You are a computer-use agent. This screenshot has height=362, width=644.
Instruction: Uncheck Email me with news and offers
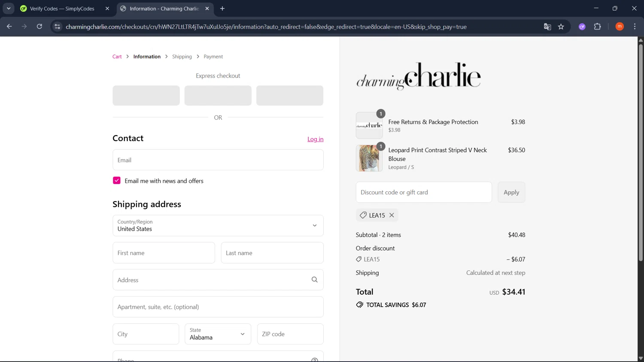click(117, 181)
